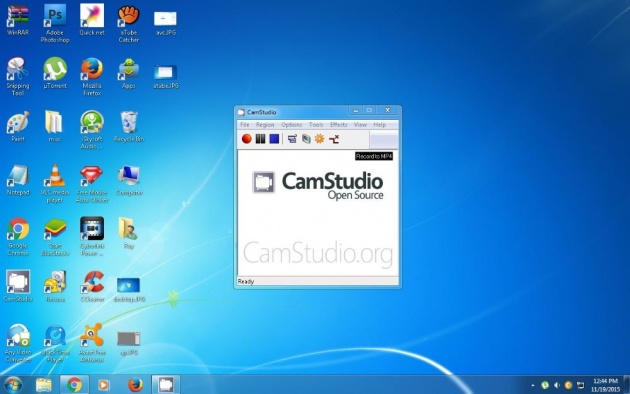This screenshot has height=394, width=630.
Task: Click the Windows Start button
Action: click(x=13, y=385)
